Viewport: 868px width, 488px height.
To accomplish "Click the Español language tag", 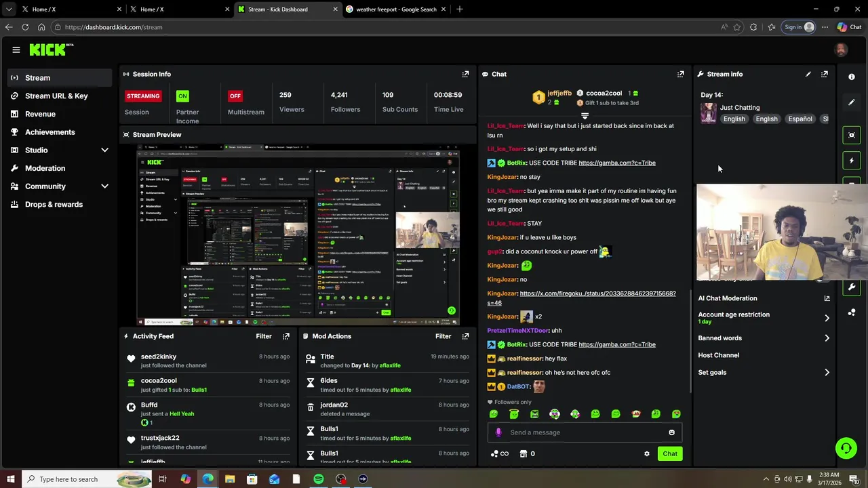I will [x=800, y=119].
